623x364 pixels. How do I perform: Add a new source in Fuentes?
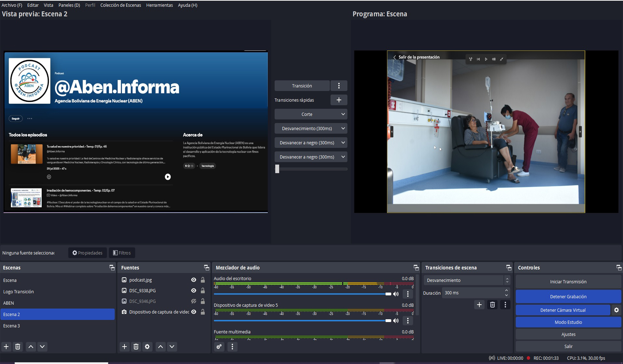tap(124, 347)
